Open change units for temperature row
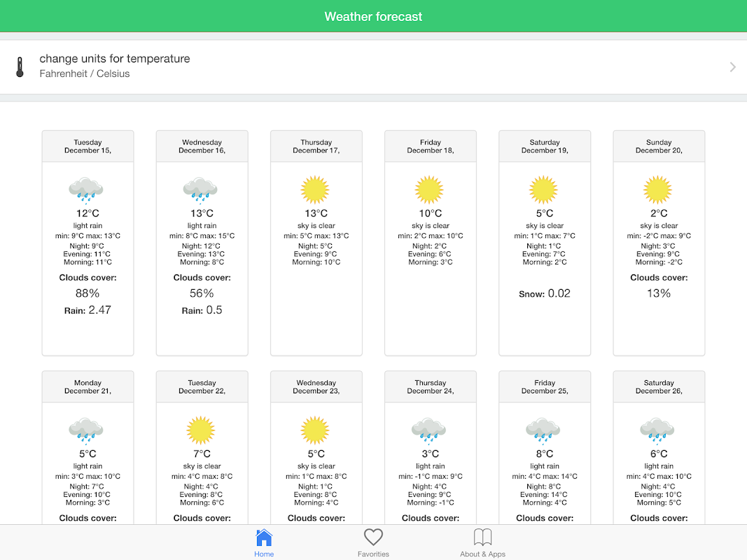The width and height of the screenshot is (747, 560). (374, 67)
